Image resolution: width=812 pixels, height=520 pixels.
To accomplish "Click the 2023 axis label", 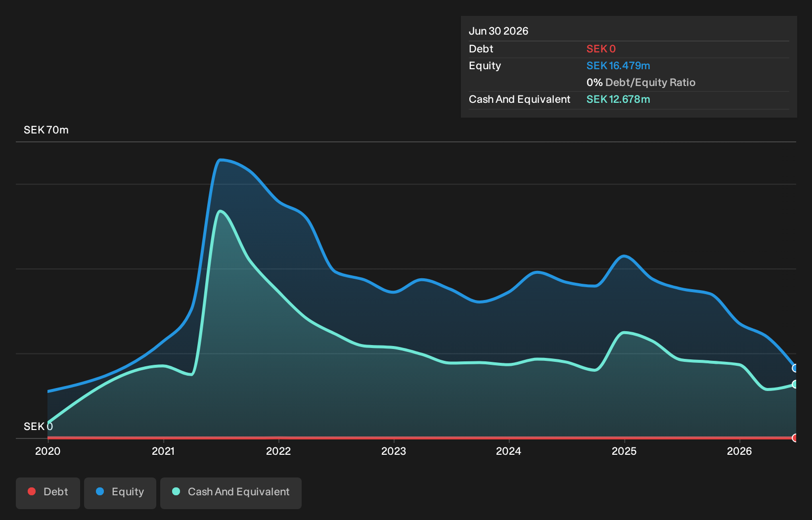I will (x=394, y=451).
